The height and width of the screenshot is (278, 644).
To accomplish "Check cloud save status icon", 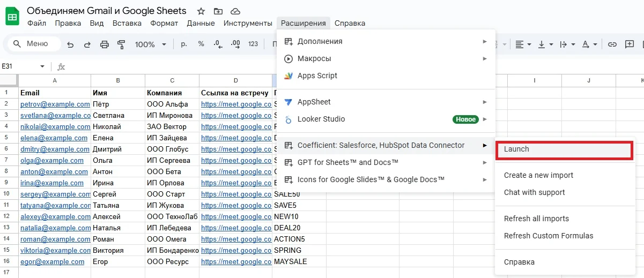I will click(x=235, y=11).
